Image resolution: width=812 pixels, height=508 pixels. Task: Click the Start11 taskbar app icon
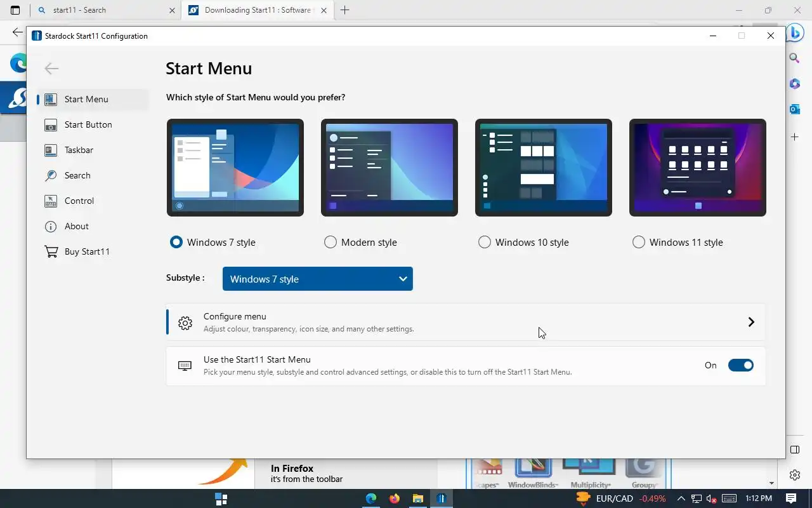pos(442,498)
